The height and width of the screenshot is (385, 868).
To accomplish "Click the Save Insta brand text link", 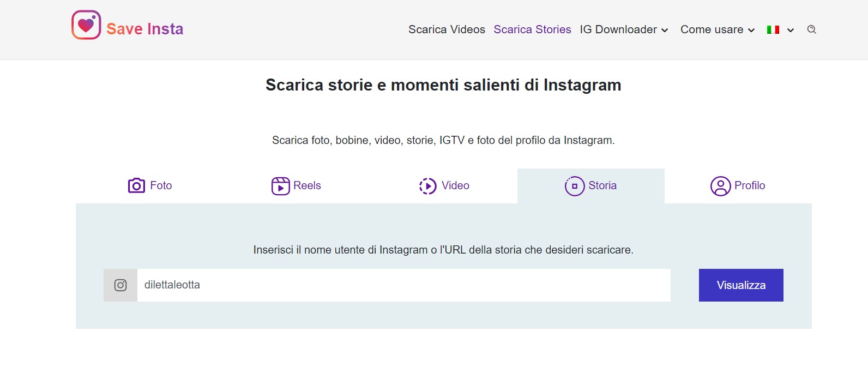I will (x=144, y=29).
